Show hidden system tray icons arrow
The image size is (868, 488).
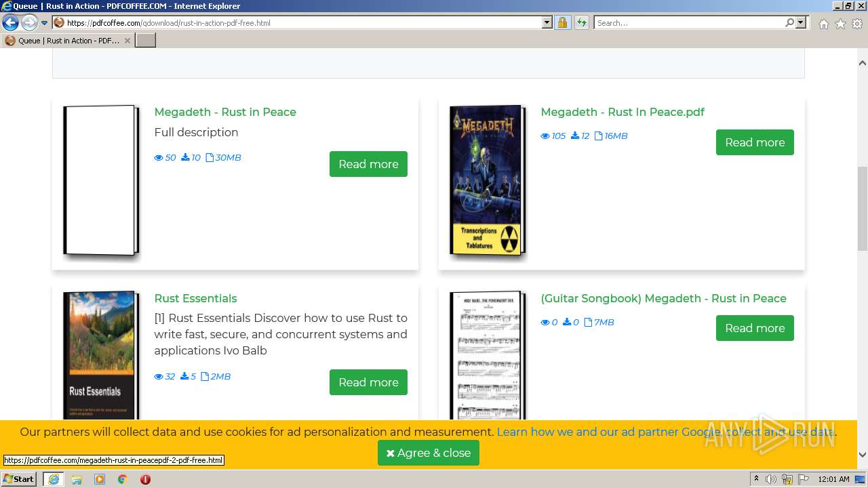tap(756, 479)
